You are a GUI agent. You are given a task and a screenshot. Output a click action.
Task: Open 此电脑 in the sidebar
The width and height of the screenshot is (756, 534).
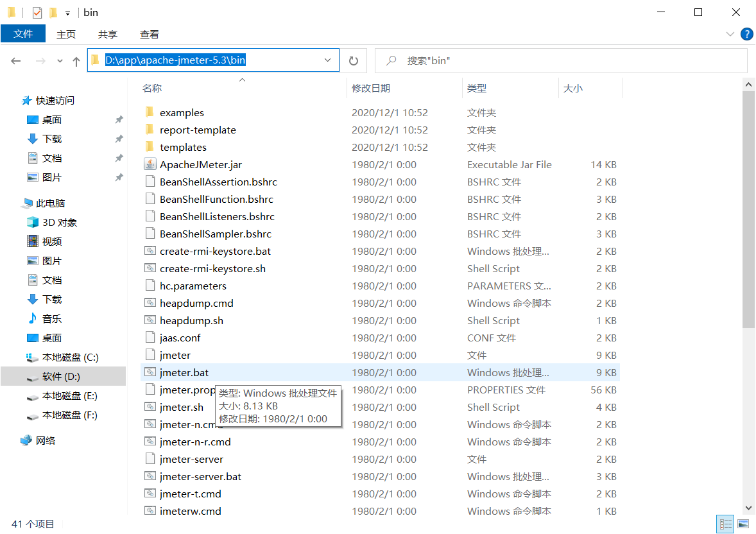click(x=43, y=203)
